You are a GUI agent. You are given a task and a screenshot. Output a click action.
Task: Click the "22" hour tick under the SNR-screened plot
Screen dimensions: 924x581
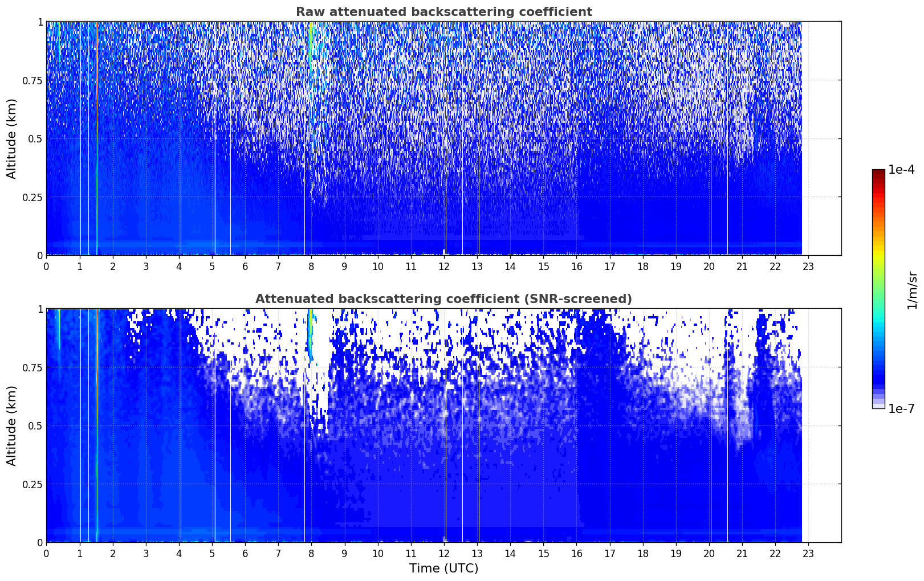[x=775, y=553]
